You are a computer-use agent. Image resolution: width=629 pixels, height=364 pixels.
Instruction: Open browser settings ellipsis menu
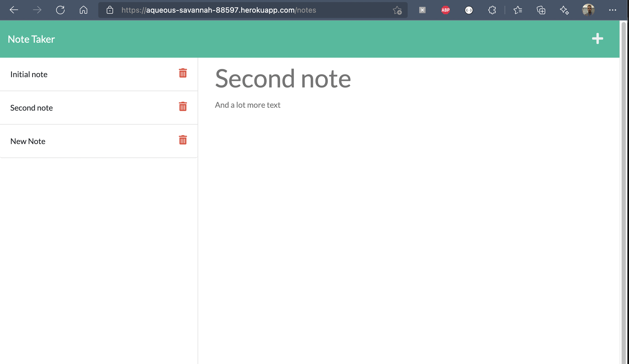click(612, 10)
